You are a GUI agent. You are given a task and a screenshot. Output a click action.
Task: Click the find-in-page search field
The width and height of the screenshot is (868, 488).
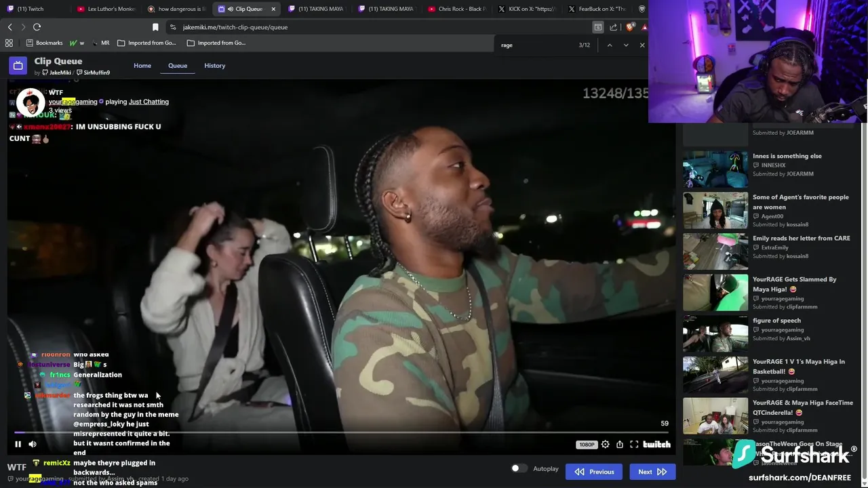536,45
